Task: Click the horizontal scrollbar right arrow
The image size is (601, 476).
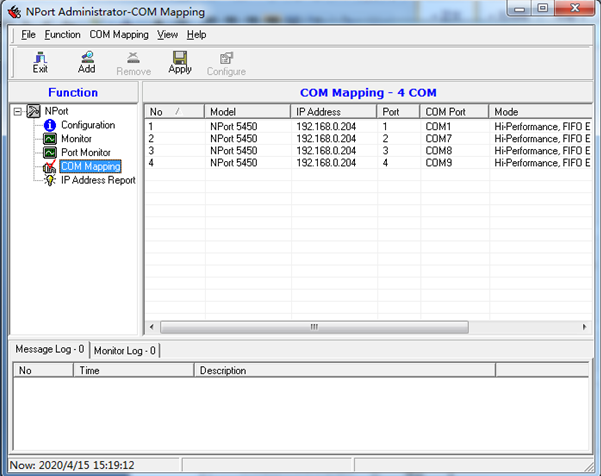Action: [x=585, y=327]
